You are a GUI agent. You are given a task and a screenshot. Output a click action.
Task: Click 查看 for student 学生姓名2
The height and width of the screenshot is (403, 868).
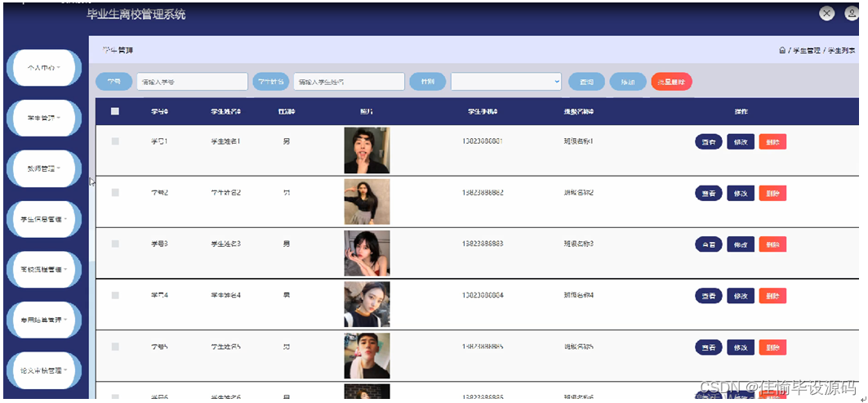click(709, 193)
